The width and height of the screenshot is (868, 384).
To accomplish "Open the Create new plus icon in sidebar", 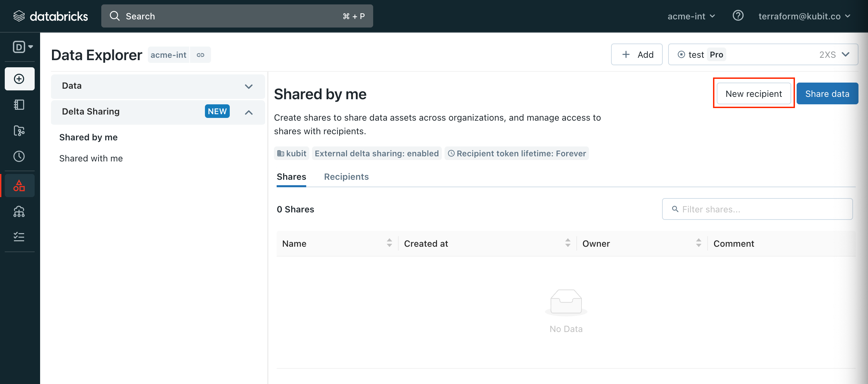I will tap(19, 79).
